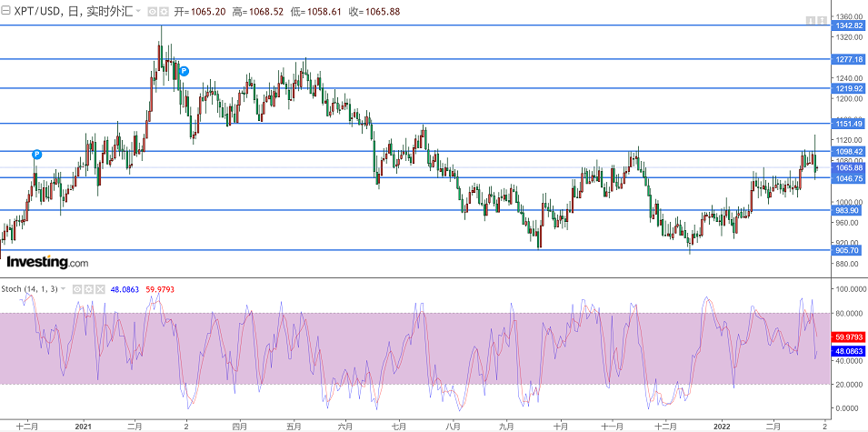Click the 八月 label on time axis

coord(453,427)
